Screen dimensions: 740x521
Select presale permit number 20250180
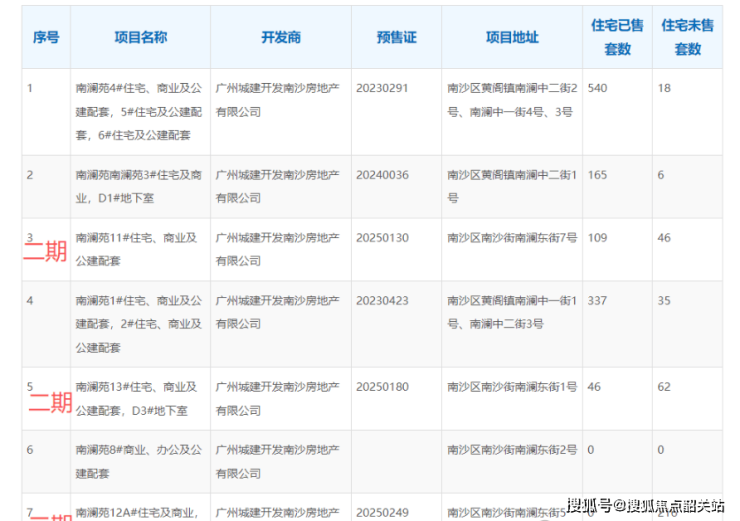point(382,386)
